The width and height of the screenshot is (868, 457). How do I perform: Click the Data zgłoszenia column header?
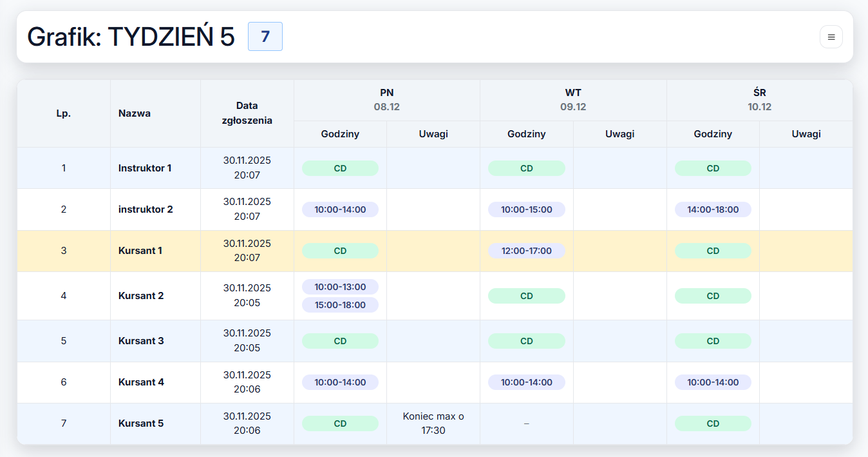[x=247, y=113]
